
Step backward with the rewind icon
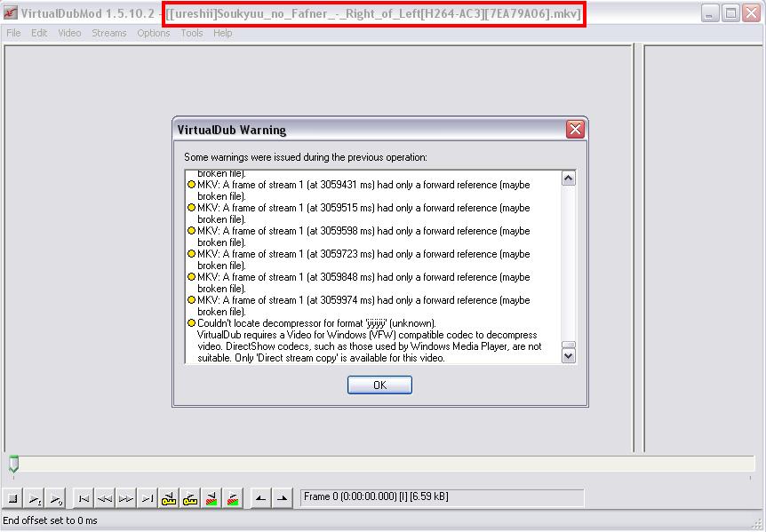click(105, 498)
